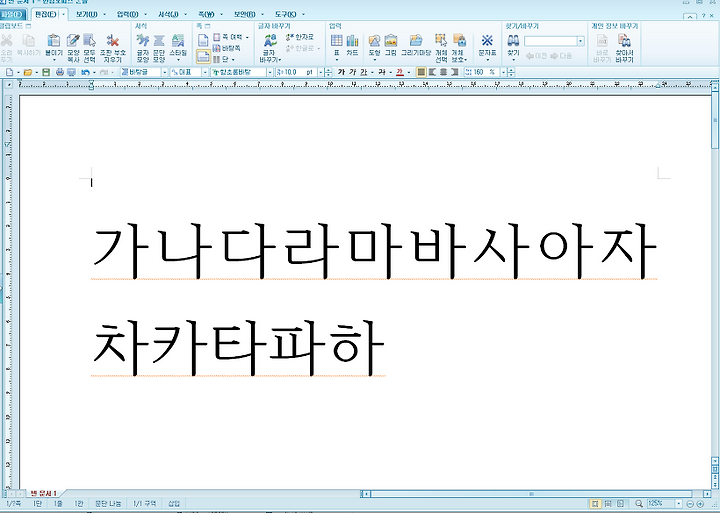The width and height of the screenshot is (720, 513).
Task: Open the 도구 (Tools) tab
Action: [x=286, y=14]
